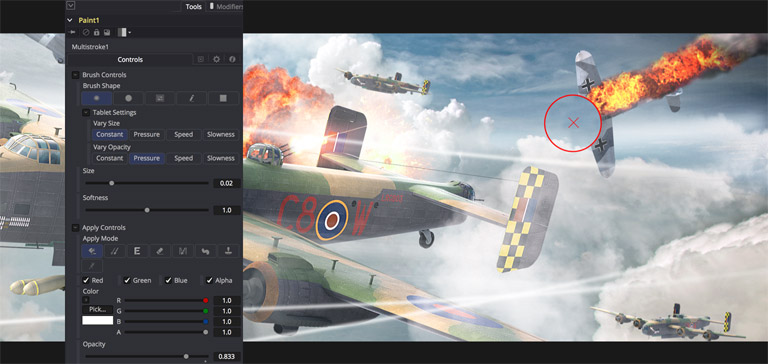Pick the square brush shape

click(x=223, y=98)
